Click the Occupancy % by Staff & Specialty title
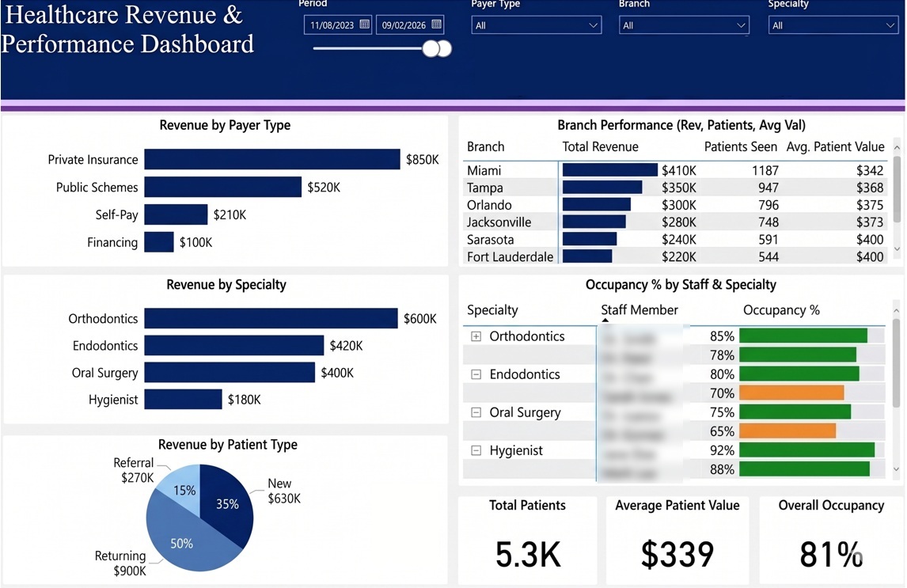907x588 pixels. click(x=681, y=285)
